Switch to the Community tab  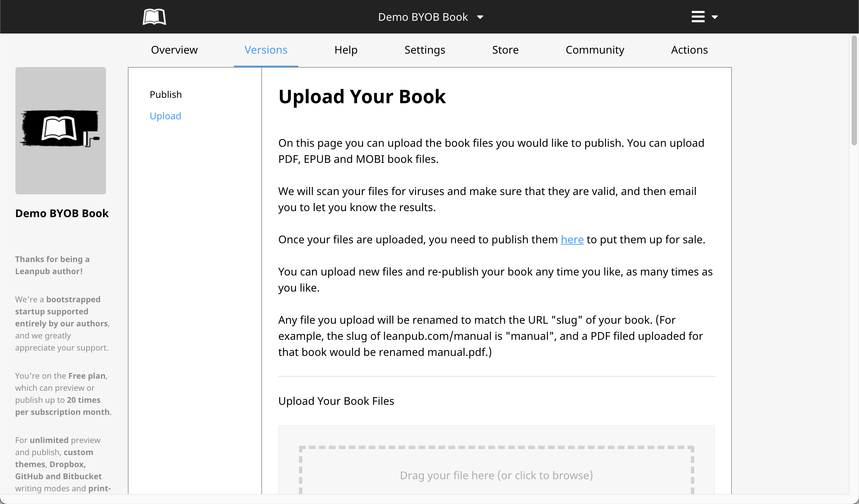pos(595,50)
